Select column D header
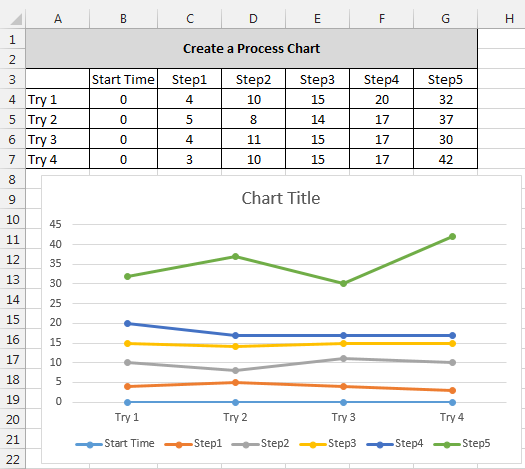Screen dimensions: 525x469 pyautogui.click(x=253, y=19)
